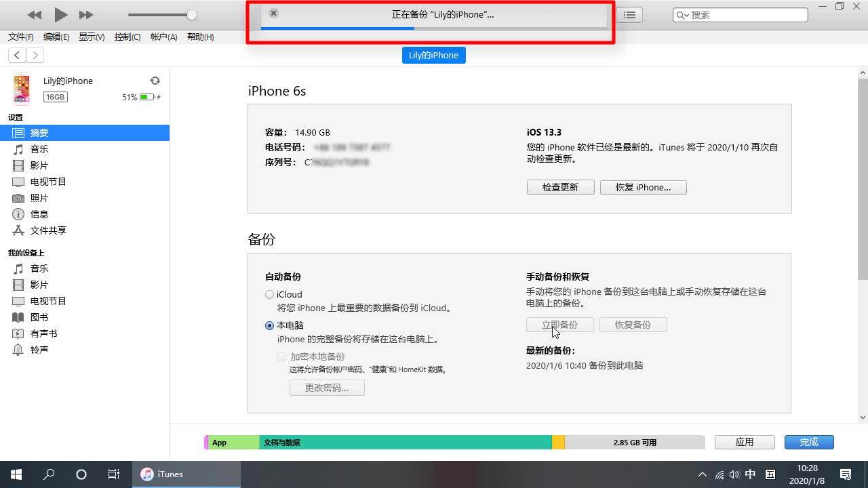Click the 检查更新 button
The width and height of the screenshot is (868, 488).
(x=560, y=187)
